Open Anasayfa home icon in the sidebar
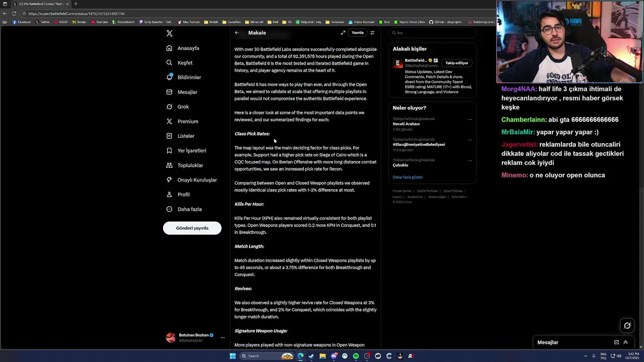This screenshot has width=644, height=362. coord(170,48)
